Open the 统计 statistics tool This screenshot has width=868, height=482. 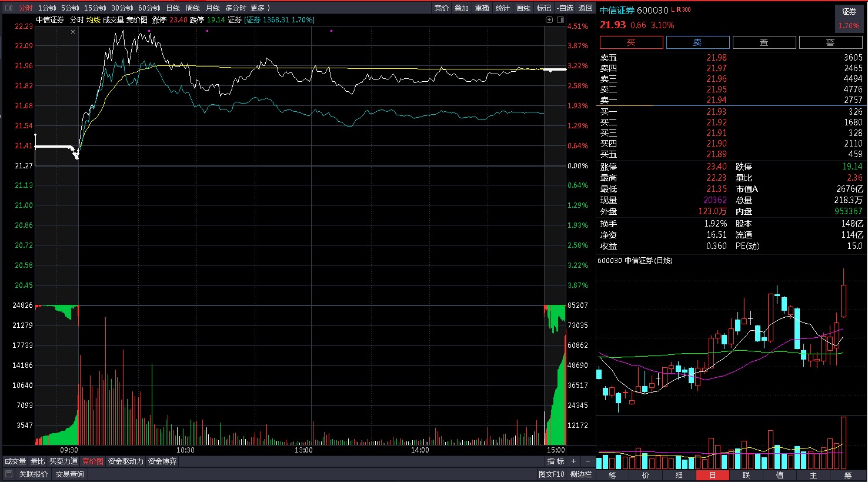(503, 8)
